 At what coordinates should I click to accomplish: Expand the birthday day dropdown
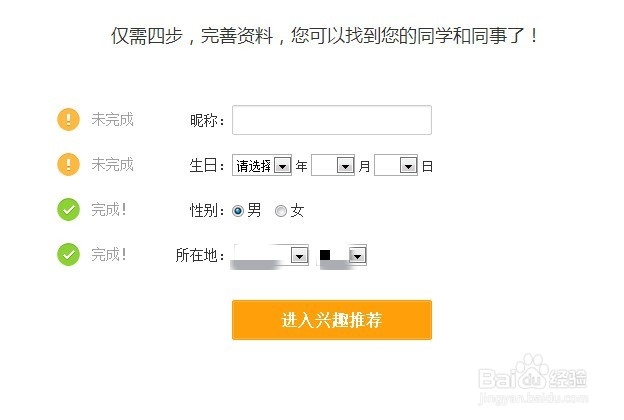click(x=396, y=166)
